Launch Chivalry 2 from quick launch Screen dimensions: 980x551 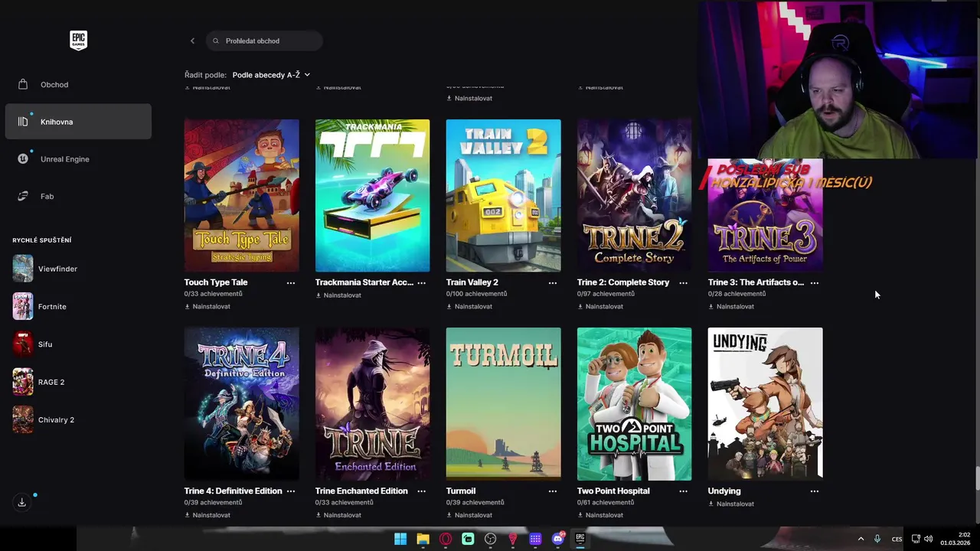[x=44, y=419]
